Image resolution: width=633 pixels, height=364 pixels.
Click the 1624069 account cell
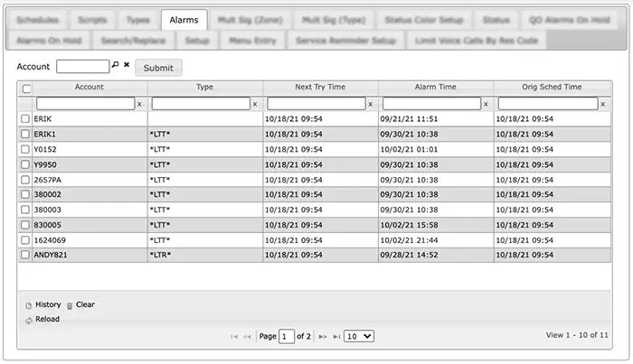coord(90,240)
